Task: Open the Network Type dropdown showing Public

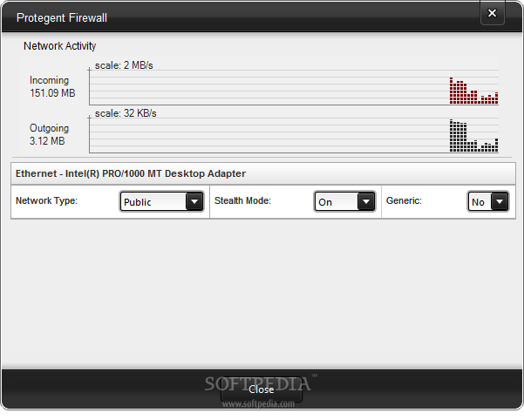Action: point(162,201)
